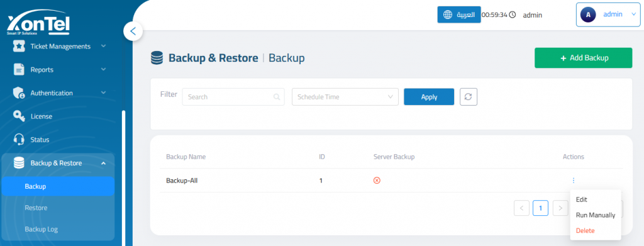Select Edit in the actions menu
644x246 pixels.
point(582,199)
